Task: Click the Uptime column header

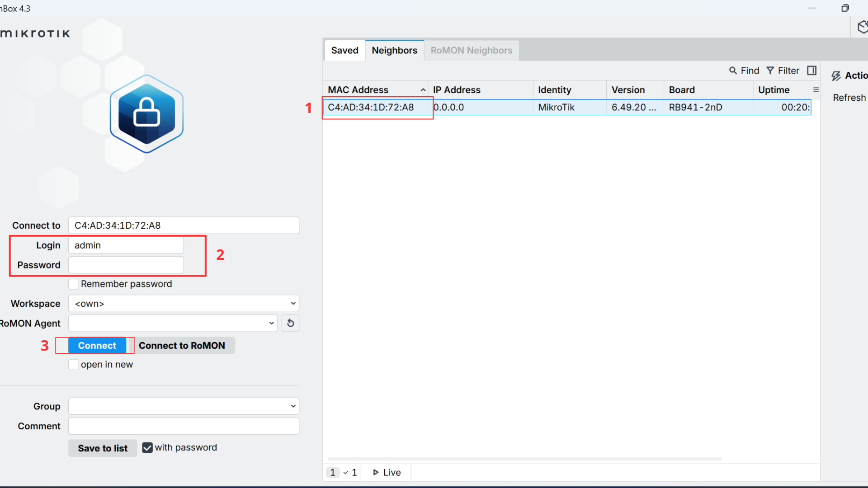Action: click(x=783, y=90)
